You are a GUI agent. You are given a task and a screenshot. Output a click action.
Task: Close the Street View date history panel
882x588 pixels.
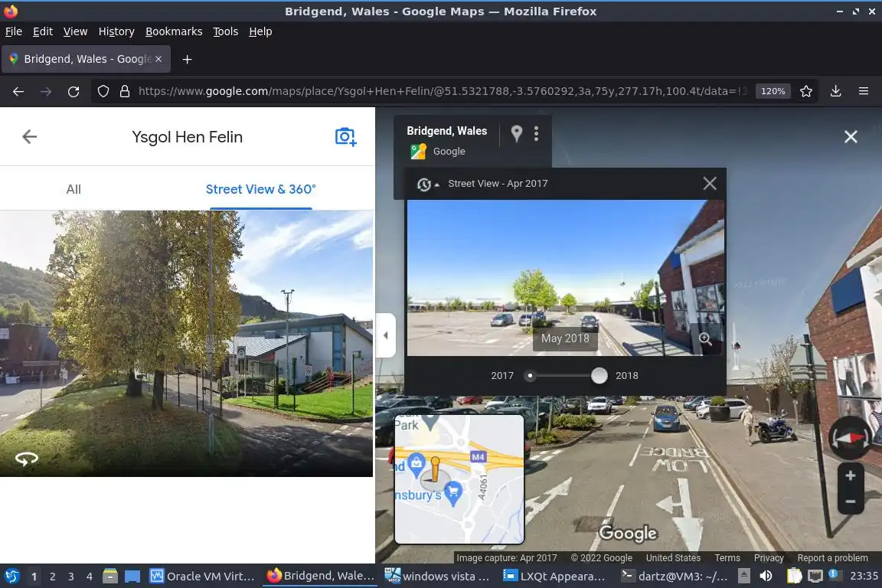tap(710, 184)
